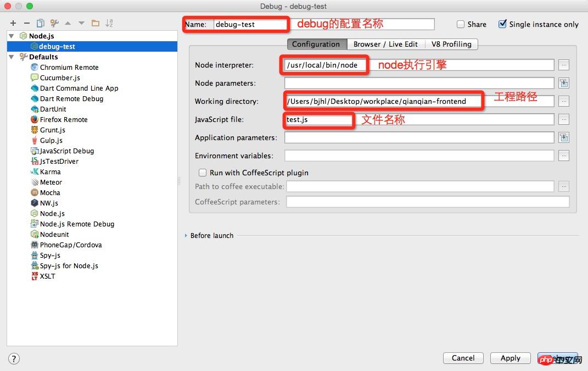Viewport: 588px width, 371px height.
Task: Enable Run with CoffeeScript plugin
Action: tap(203, 173)
